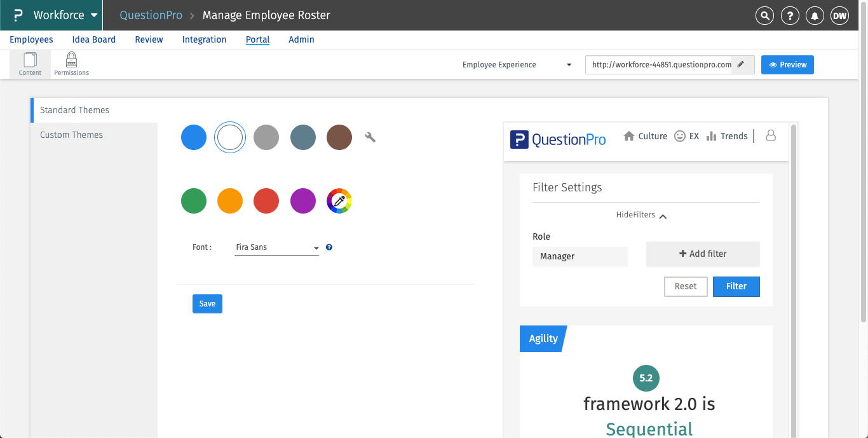Viewport: 868px width, 438px height.
Task: Click the user profile icon in preview
Action: tap(771, 135)
